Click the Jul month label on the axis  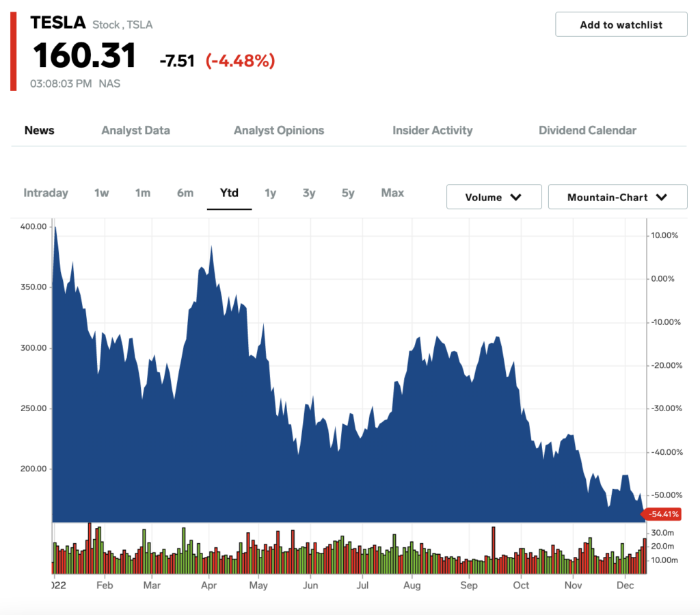coord(362,585)
